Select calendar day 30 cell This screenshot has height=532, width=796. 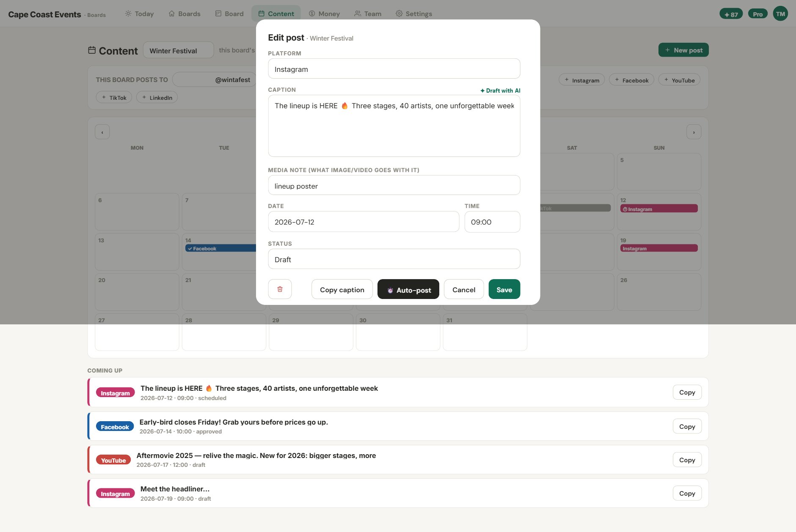coord(398,332)
